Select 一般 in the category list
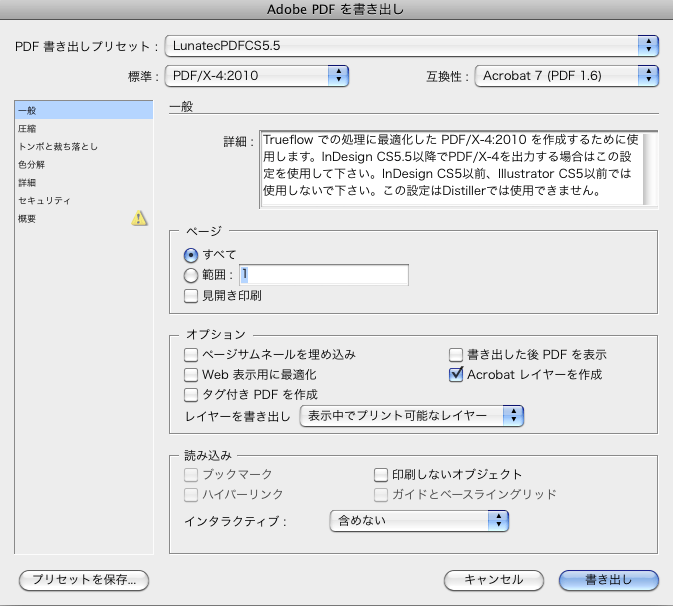Screen dimensions: 673x606 [84, 110]
